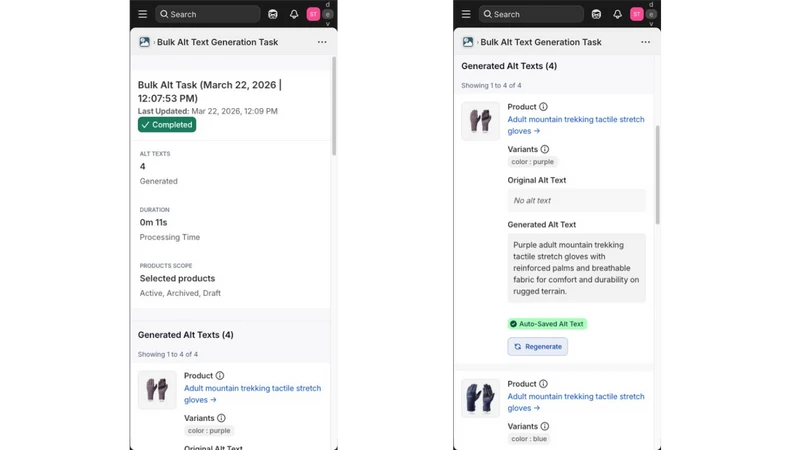Screen dimensions: 800x450
Task: Open store icon in left panel header
Action: pos(273,14)
